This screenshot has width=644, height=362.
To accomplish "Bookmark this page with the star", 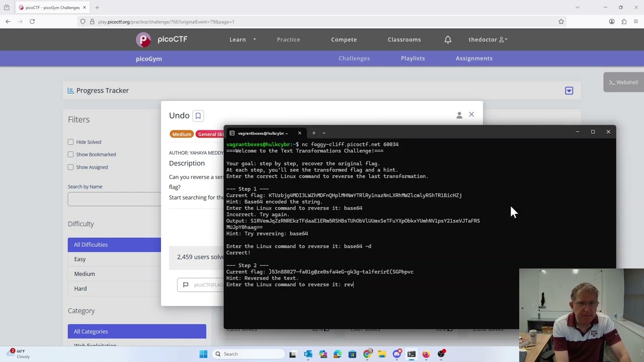I will pos(561,22).
